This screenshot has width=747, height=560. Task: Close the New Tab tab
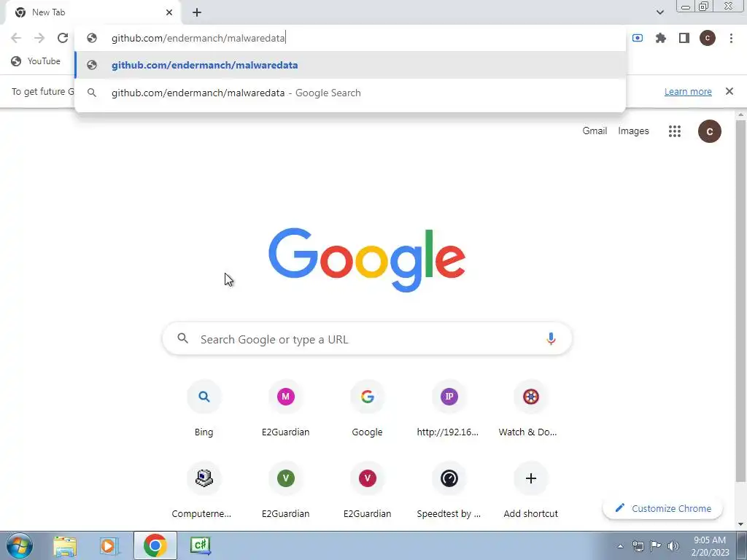(x=169, y=12)
